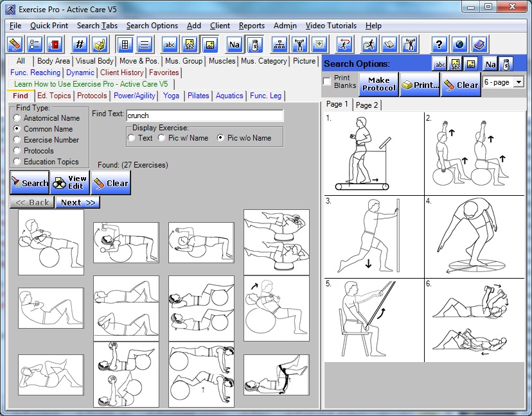Image resolution: width=532 pixels, height=416 pixels.
Task: Click the question mark help icon
Action: (439, 44)
